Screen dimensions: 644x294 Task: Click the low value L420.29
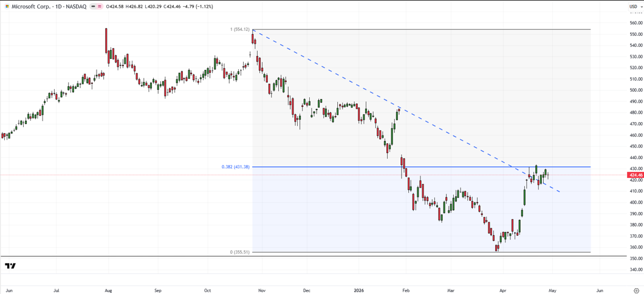pyautogui.click(x=154, y=7)
